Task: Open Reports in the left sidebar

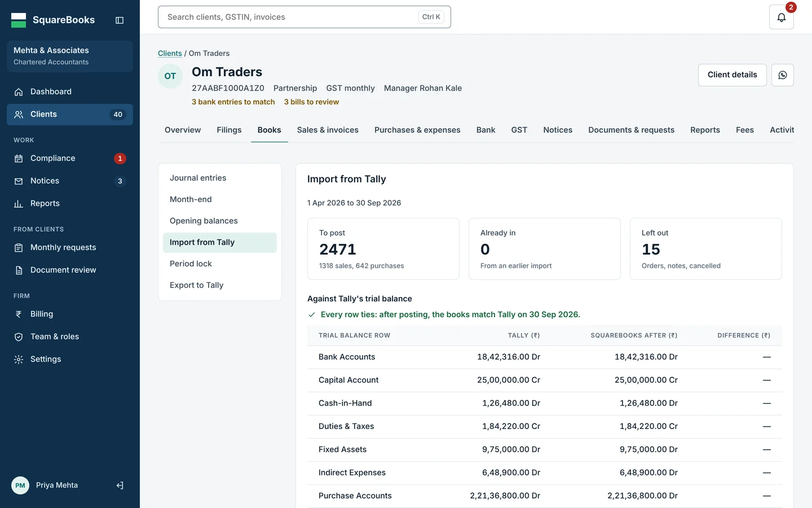Action: (x=70, y=203)
